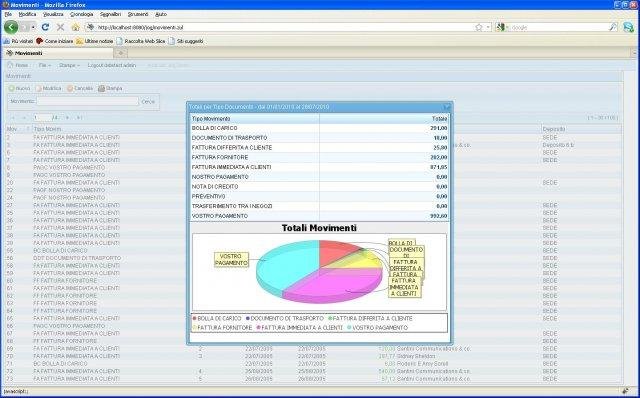Go back with the green back arrow
Image resolution: width=640 pixels, height=398 pixels.
[x=11, y=27]
